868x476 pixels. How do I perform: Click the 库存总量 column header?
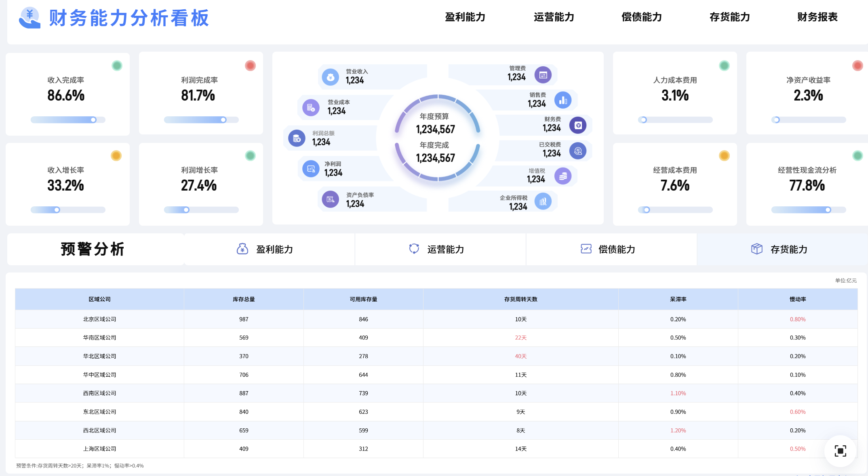tap(244, 299)
